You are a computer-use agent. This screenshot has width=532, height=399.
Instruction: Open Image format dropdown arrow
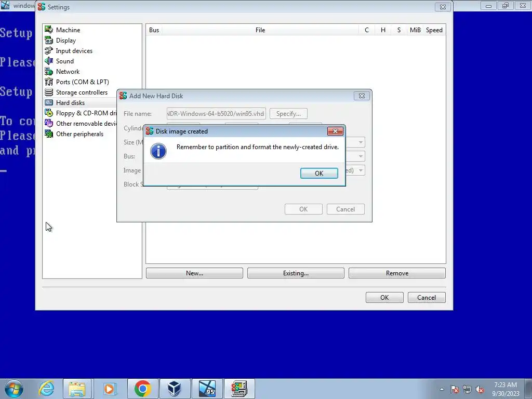pyautogui.click(x=361, y=170)
